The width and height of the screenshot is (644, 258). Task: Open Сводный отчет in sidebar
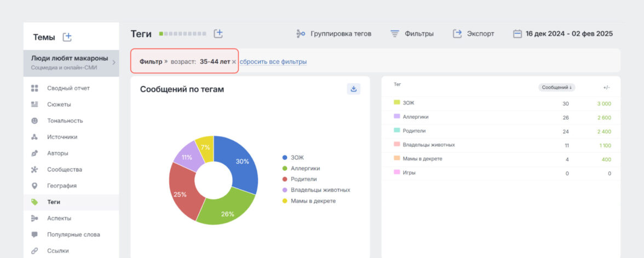68,88
